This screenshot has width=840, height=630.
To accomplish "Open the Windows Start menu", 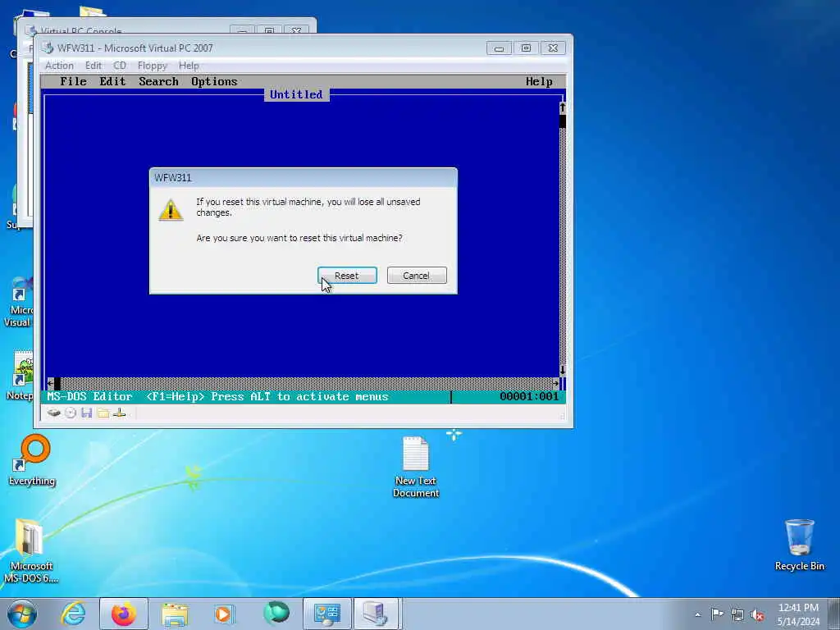I will pyautogui.click(x=22, y=614).
